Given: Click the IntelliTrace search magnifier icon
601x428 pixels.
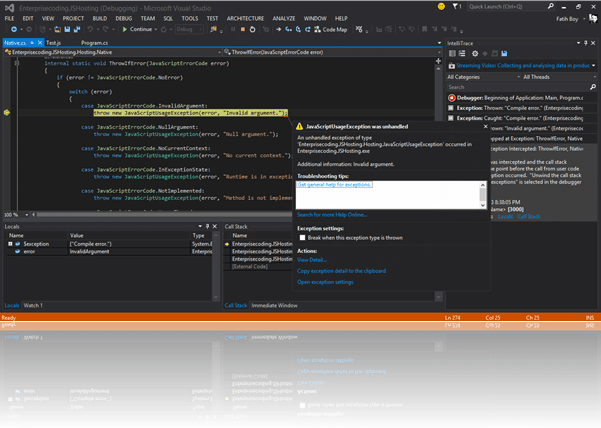Looking at the screenshot, I should click(593, 87).
